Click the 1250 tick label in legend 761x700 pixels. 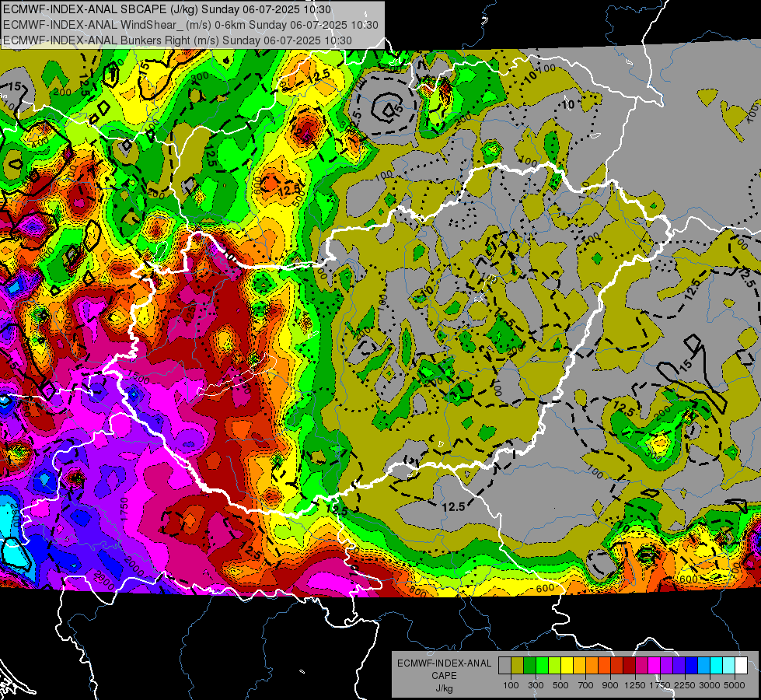[x=635, y=685]
